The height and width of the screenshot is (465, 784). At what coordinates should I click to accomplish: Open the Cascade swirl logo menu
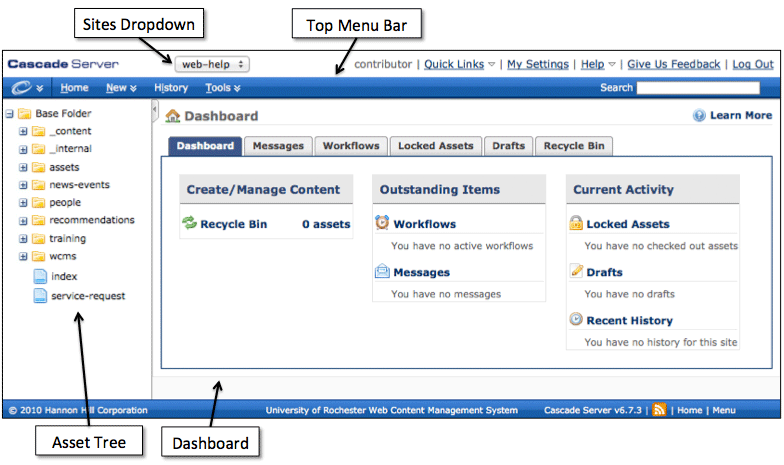click(27, 88)
